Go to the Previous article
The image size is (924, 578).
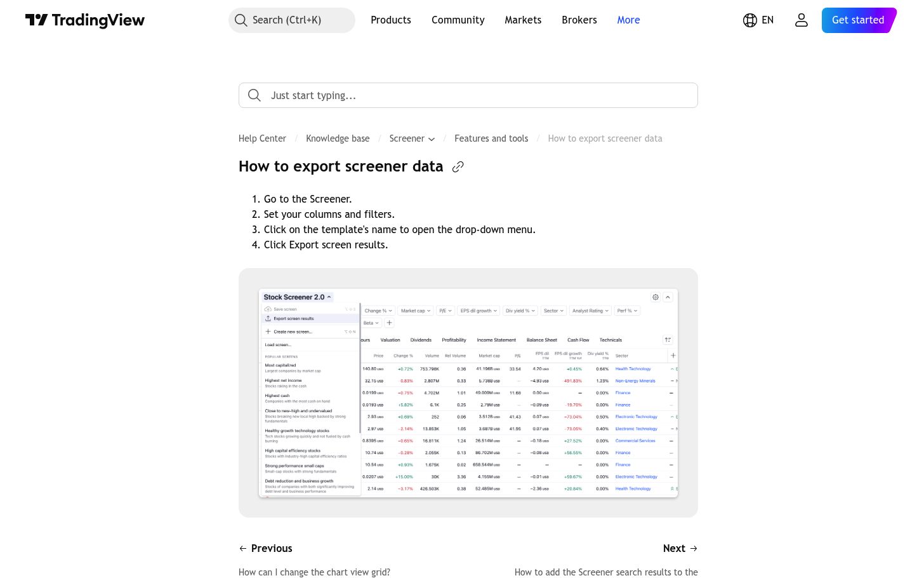pyautogui.click(x=266, y=548)
